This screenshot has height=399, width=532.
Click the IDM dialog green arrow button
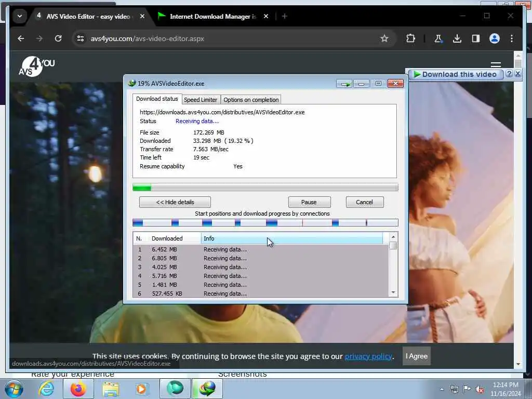344,84
